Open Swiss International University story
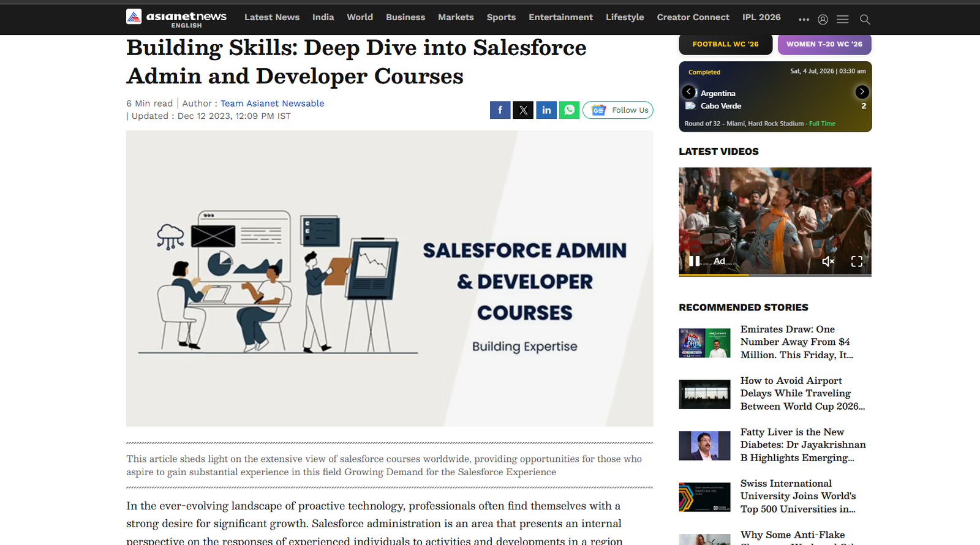The height and width of the screenshot is (545, 980). pyautogui.click(x=798, y=496)
